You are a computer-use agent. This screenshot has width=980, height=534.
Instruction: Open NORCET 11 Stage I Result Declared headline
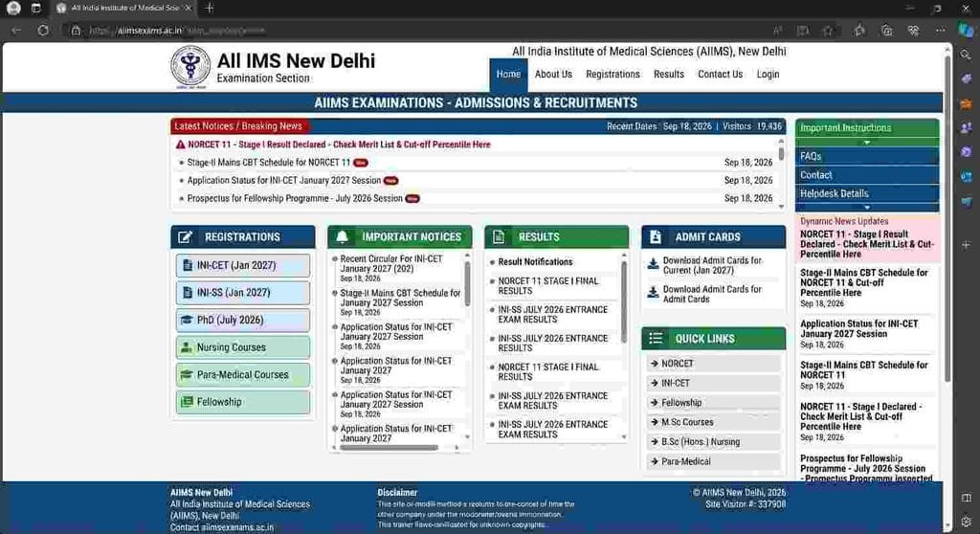tap(339, 145)
